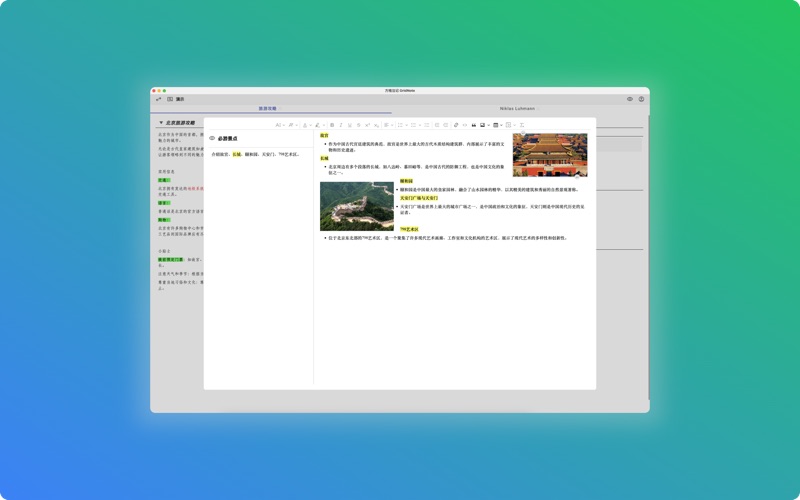Screen dimensions: 800x500
Task: Apply strikethrough formatting to text
Action: coord(359,125)
